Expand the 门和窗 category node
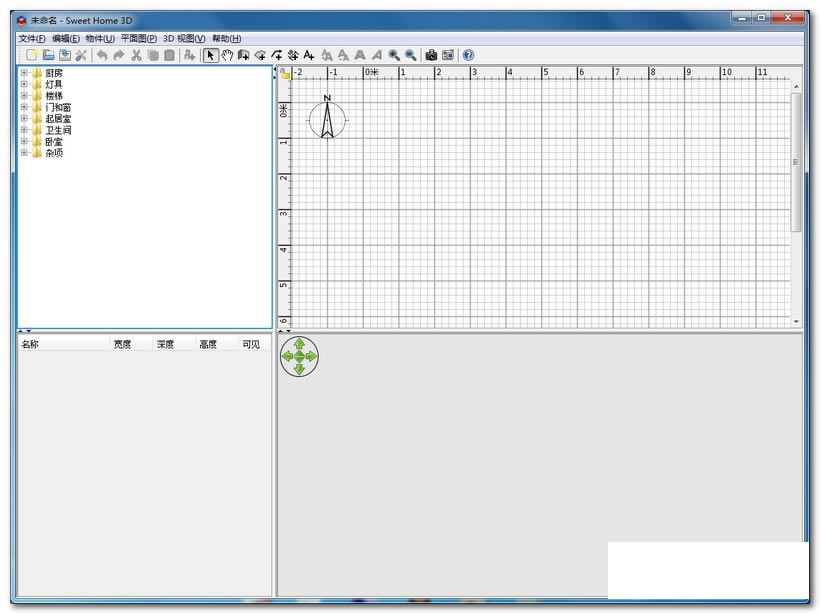This screenshot has width=821, height=615. pos(24,107)
